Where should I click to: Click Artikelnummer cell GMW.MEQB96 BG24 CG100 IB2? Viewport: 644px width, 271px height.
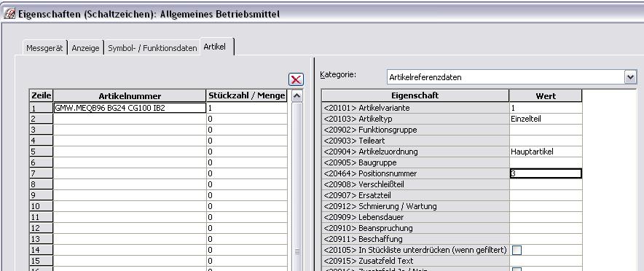tap(130, 108)
